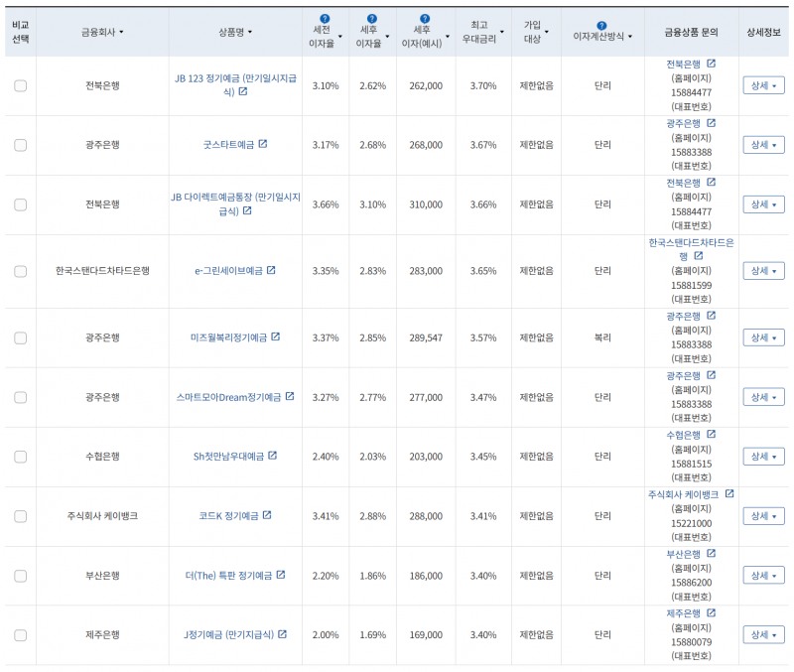
Task: Check compare box for J정기예금 row
Action: (20, 635)
